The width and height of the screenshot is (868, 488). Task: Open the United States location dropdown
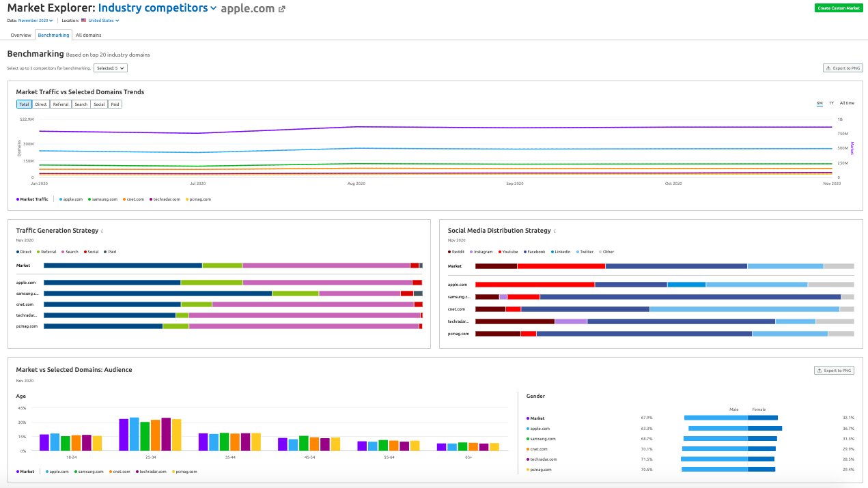pyautogui.click(x=104, y=20)
